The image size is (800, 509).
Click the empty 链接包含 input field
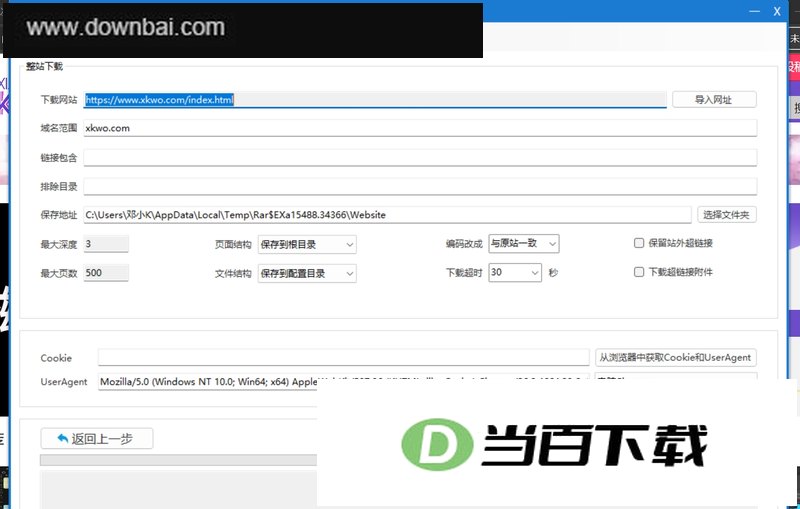[420, 158]
